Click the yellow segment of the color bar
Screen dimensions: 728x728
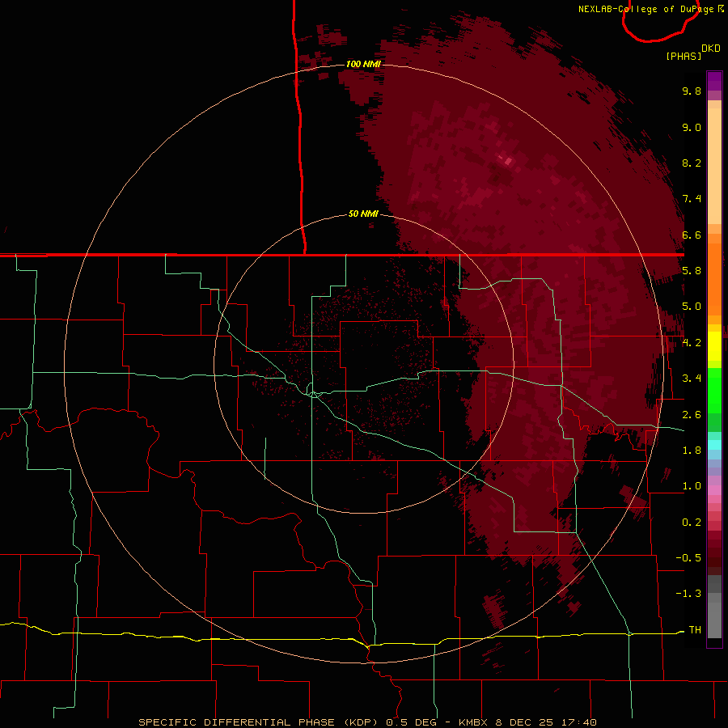pos(714,346)
